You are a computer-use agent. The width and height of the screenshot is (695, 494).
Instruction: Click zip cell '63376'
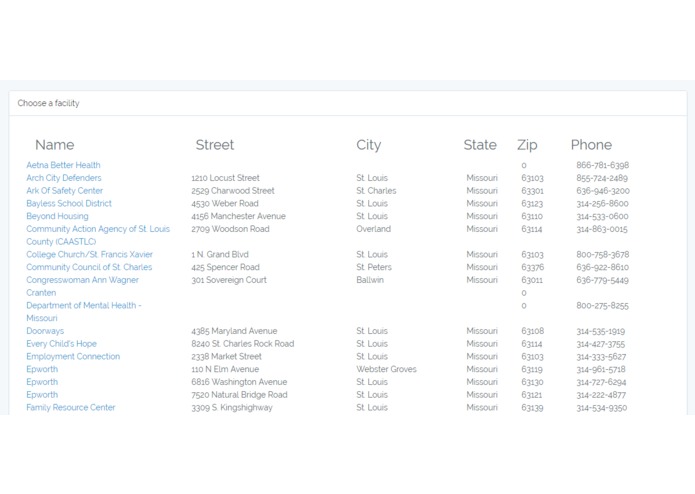[x=533, y=268]
